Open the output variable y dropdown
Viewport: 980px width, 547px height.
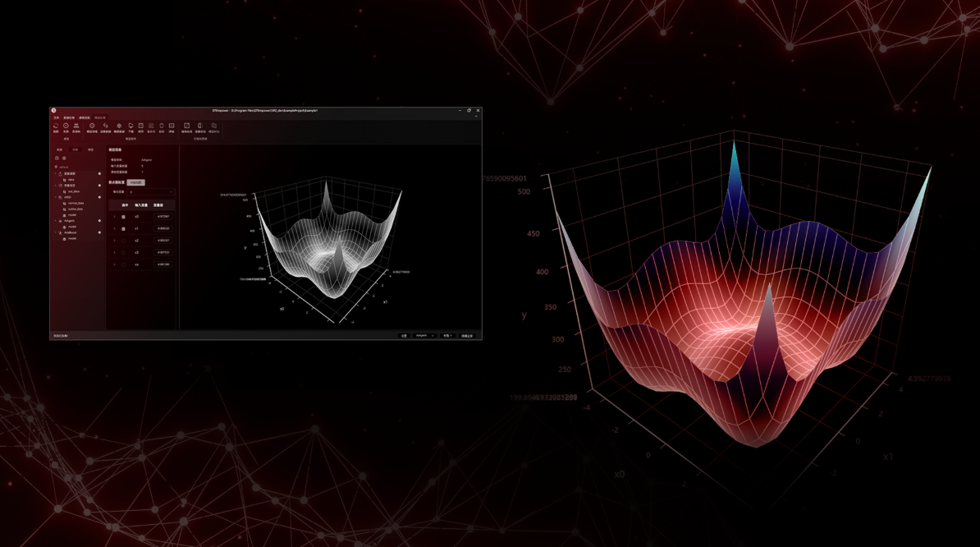point(150,192)
